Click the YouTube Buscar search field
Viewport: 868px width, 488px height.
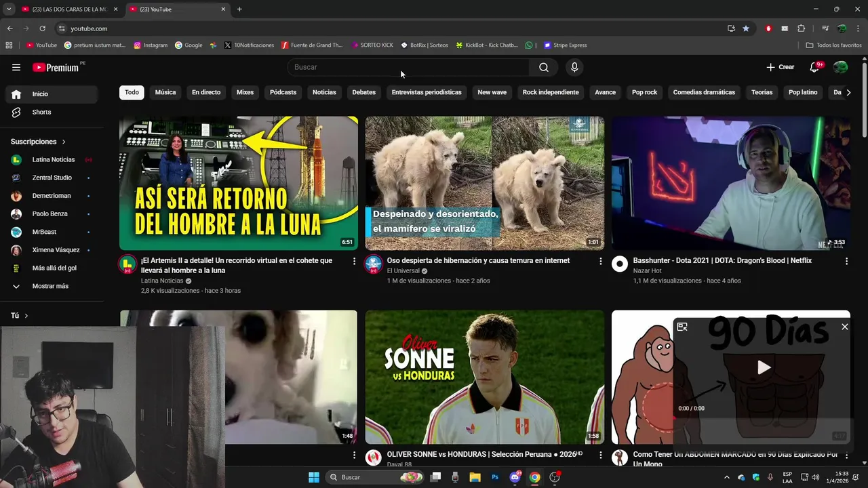pos(408,67)
